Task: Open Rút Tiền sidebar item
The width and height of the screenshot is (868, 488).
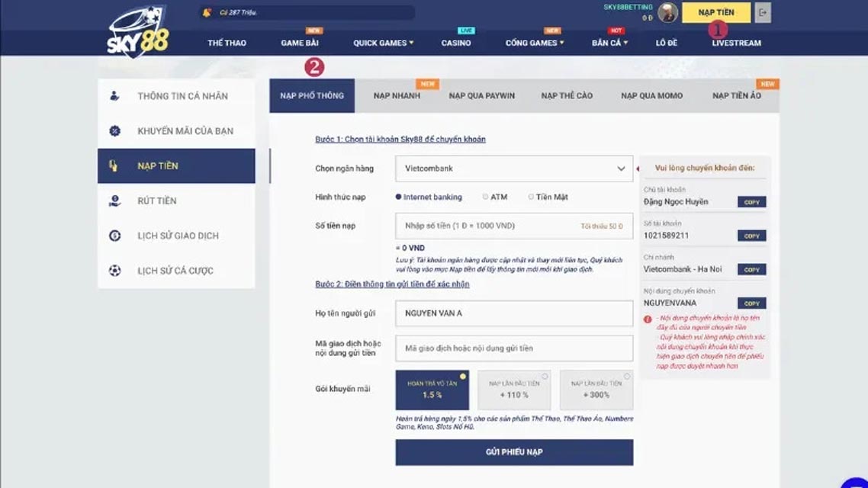Action: 176,201
